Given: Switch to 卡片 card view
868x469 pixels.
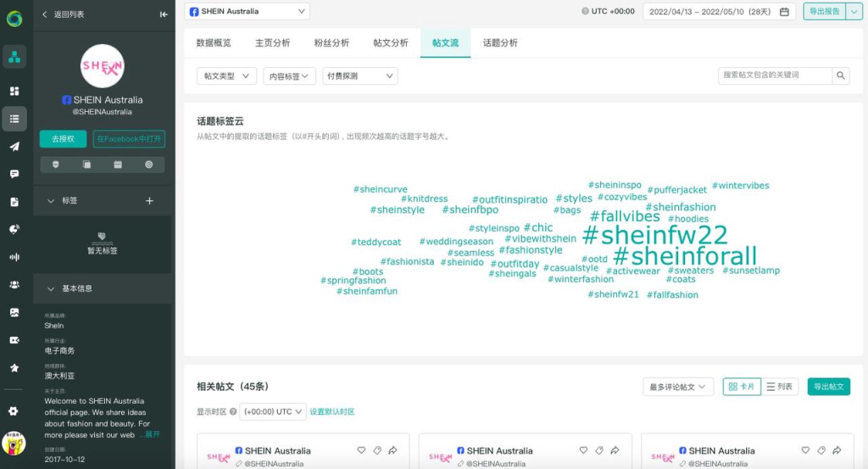Looking at the screenshot, I should (x=742, y=387).
